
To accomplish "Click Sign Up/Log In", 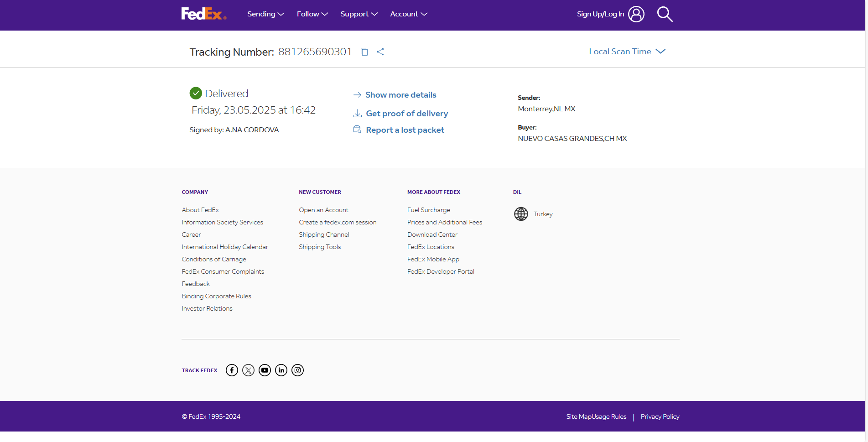I will (600, 14).
